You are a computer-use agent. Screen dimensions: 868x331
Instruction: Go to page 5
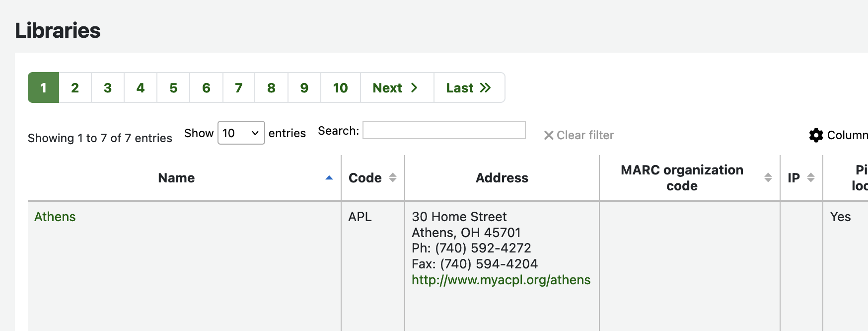pyautogui.click(x=173, y=88)
